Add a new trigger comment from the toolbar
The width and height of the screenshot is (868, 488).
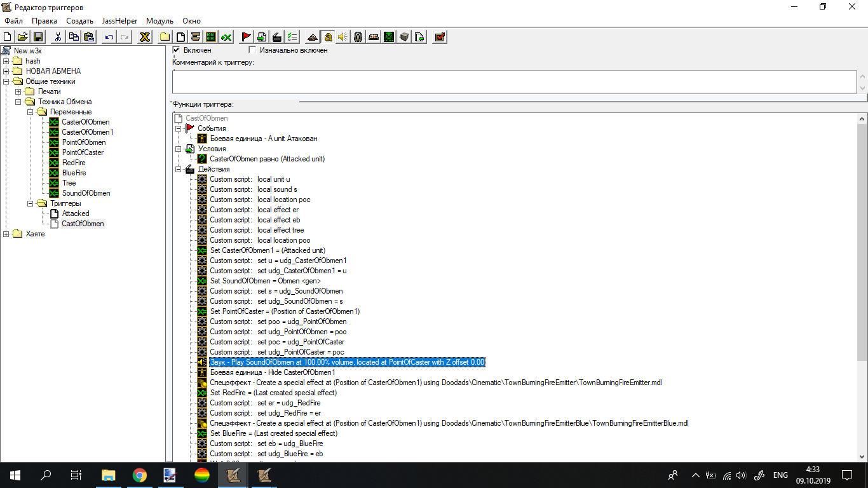(x=196, y=37)
